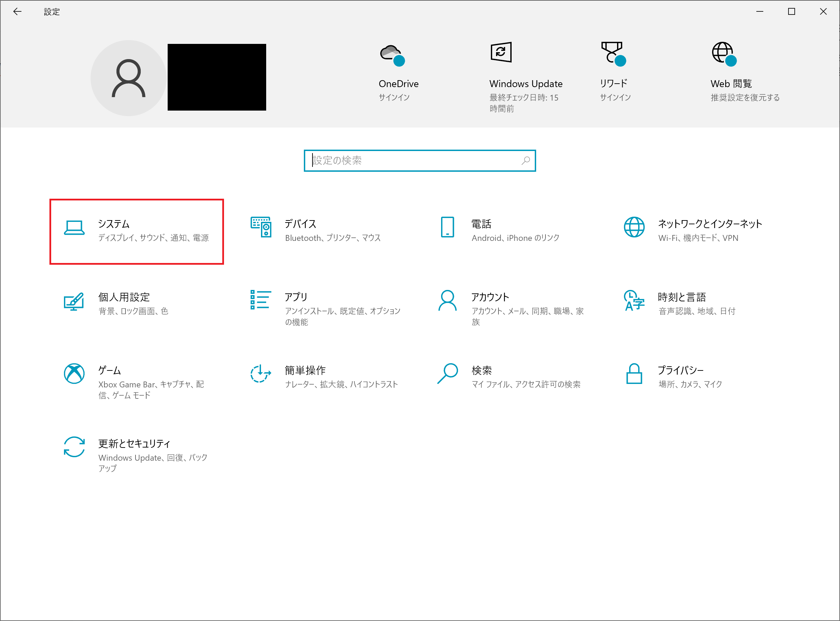
Task: Click the 更新とセキュリティ sync arrows icon
Action: [x=74, y=447]
